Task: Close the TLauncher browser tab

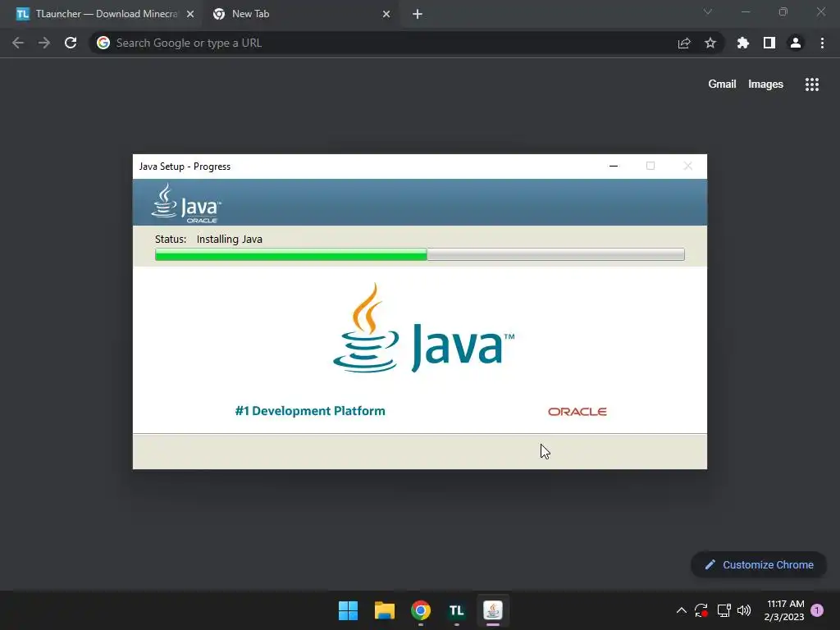Action: 190,14
